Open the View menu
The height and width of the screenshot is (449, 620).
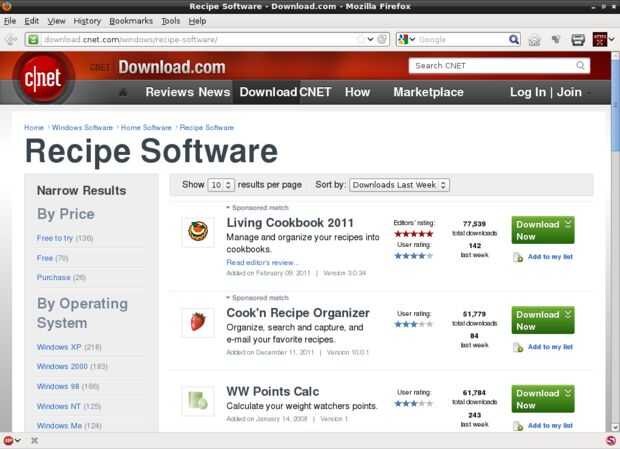coord(57,21)
